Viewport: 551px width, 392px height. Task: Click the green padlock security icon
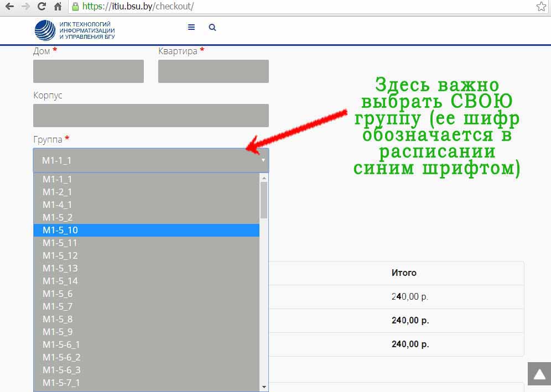pos(75,6)
